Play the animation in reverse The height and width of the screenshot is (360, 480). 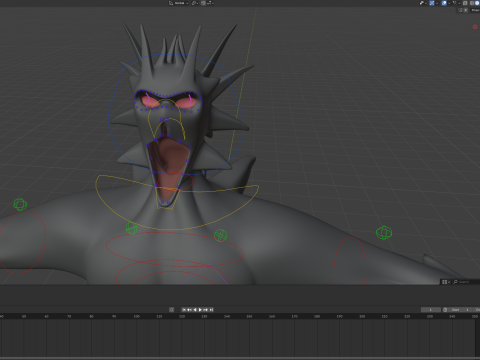click(x=195, y=310)
